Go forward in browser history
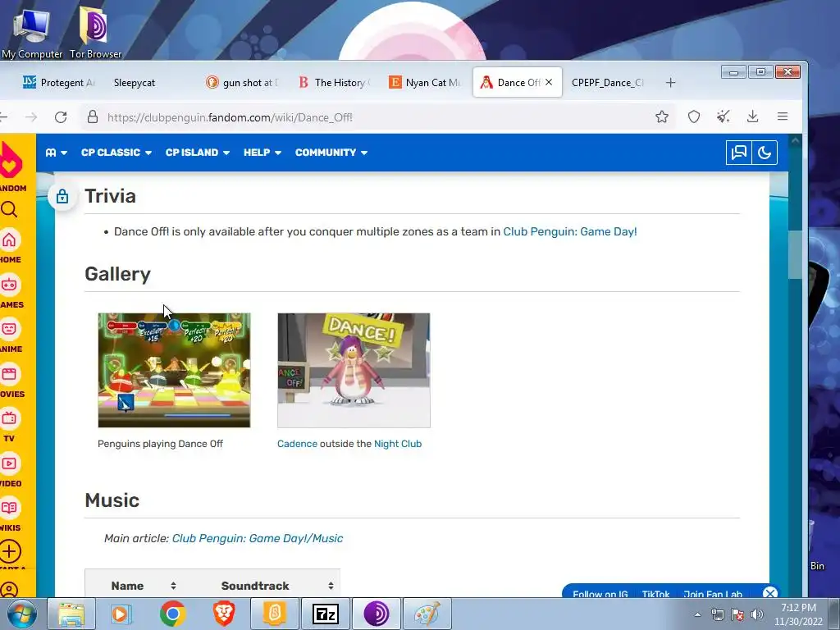This screenshot has width=840, height=630. point(32,116)
